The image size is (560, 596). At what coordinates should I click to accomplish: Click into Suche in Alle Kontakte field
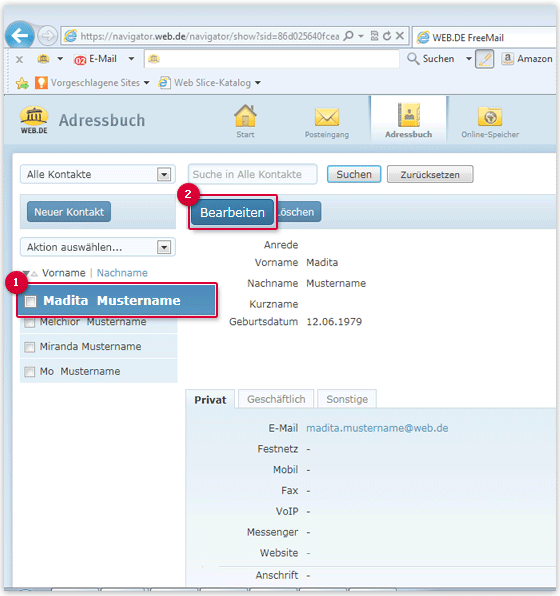click(252, 174)
